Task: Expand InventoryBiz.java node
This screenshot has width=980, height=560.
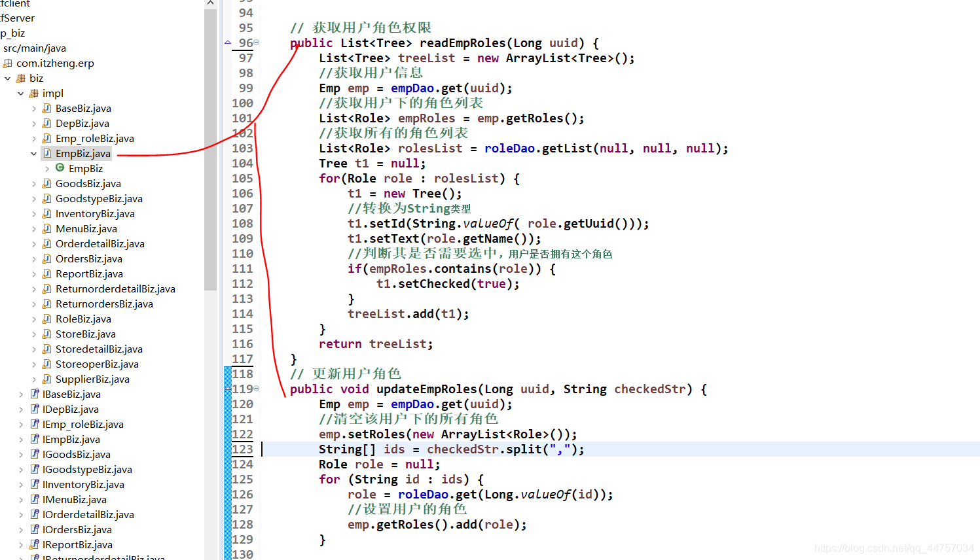Action: (x=33, y=214)
